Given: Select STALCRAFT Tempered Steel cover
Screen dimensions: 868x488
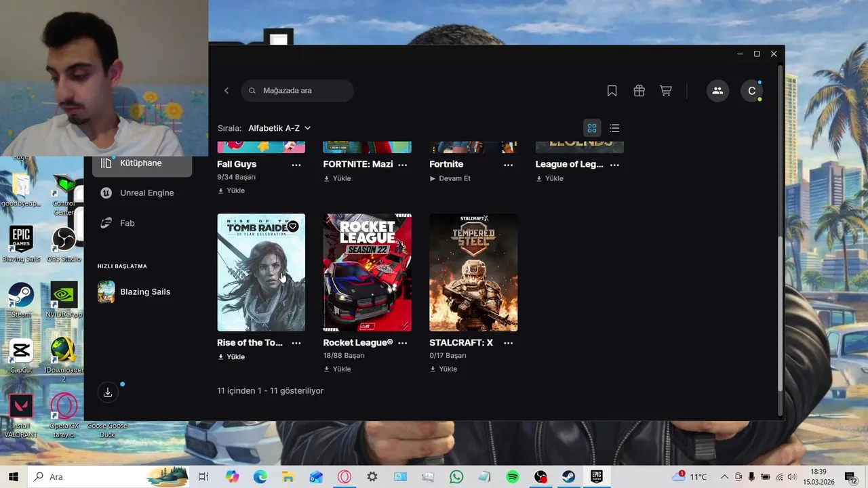Looking at the screenshot, I should pos(473,272).
